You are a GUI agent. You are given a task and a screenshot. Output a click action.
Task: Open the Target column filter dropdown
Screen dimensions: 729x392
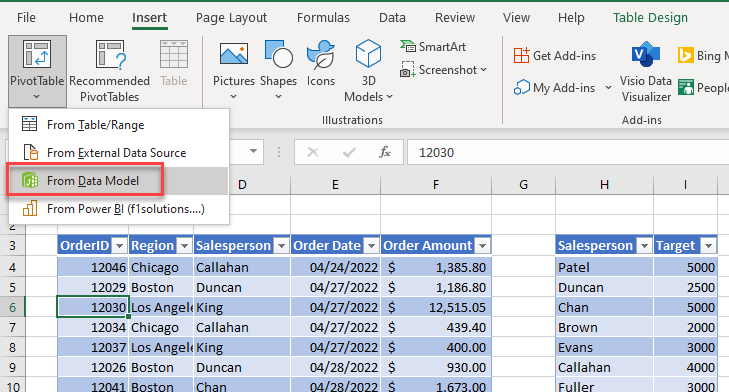click(x=709, y=246)
